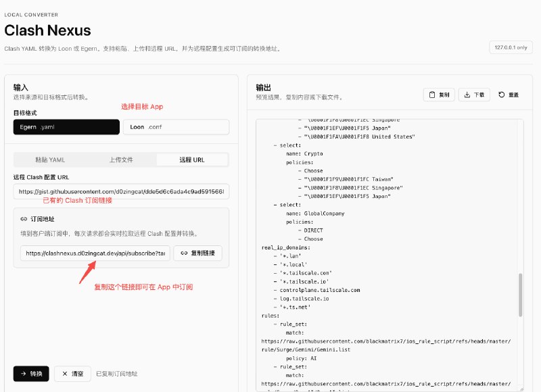
Task: Click the 127.0.0.1 only badge
Action: coord(511,47)
